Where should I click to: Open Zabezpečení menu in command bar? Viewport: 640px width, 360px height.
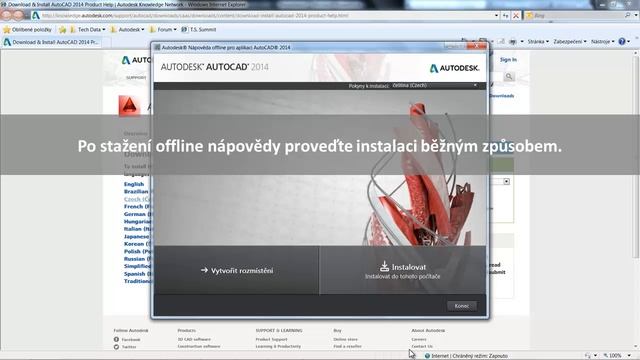pyautogui.click(x=570, y=42)
